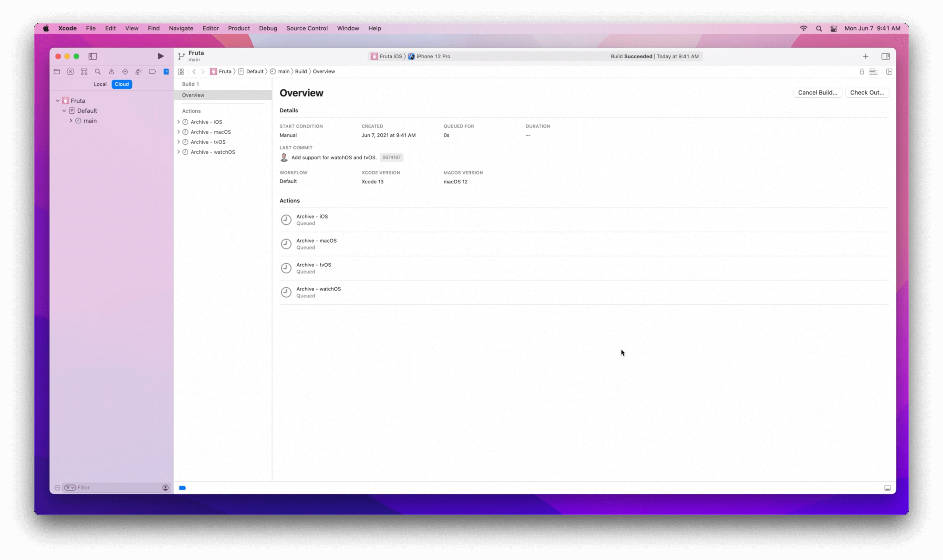The image size is (943, 560).
Task: Click the Check Out button
Action: 867,92
